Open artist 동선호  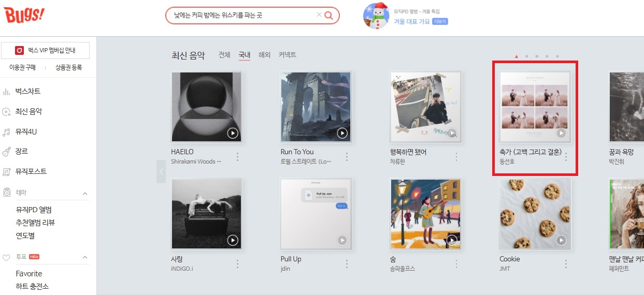click(x=507, y=161)
